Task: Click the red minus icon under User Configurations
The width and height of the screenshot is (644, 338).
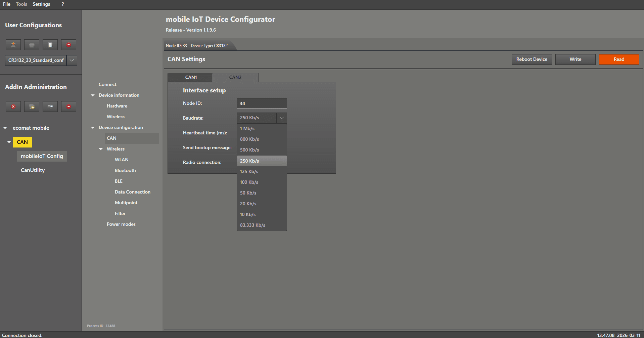Action: 68,45
